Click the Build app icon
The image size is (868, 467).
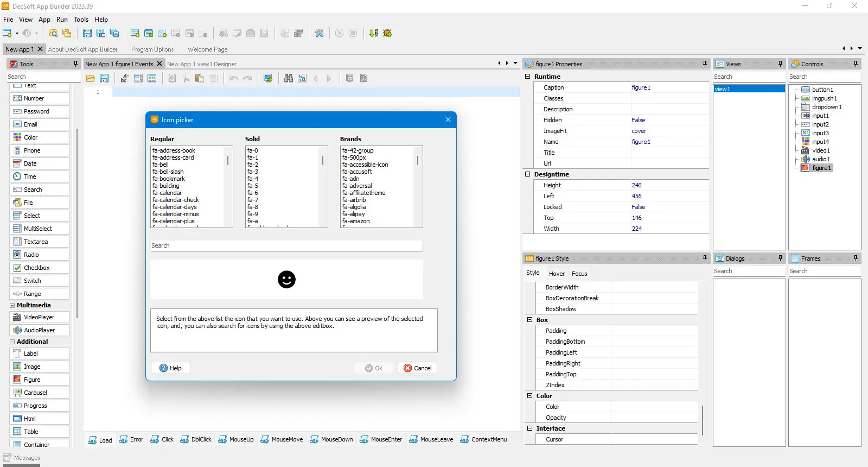tap(374, 33)
